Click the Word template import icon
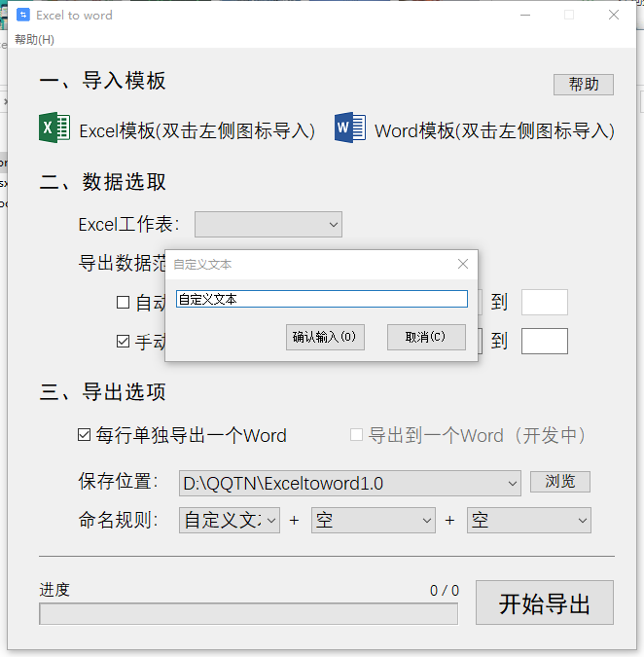 [x=350, y=128]
